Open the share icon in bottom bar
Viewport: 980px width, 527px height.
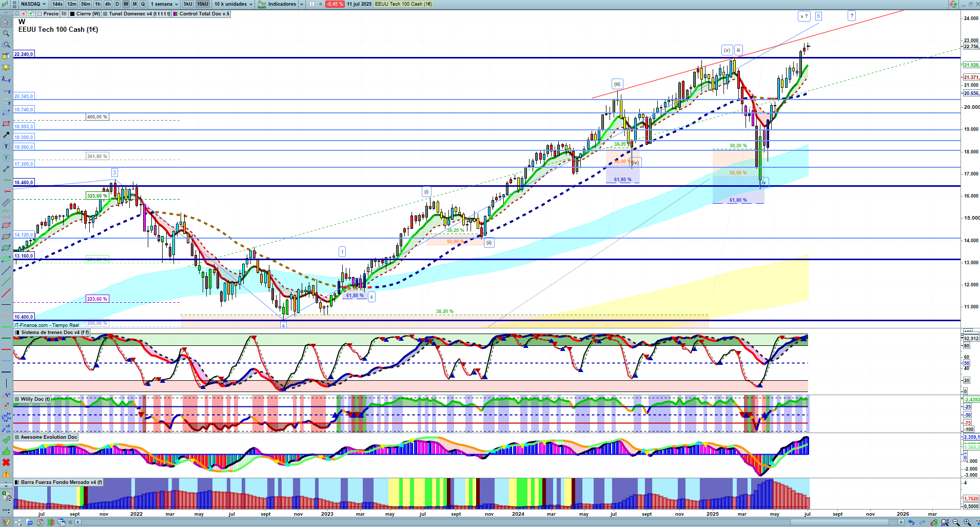(18, 522)
